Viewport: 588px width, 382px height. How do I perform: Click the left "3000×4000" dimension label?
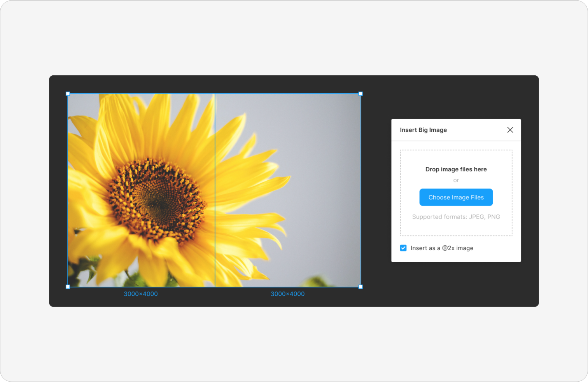140,294
